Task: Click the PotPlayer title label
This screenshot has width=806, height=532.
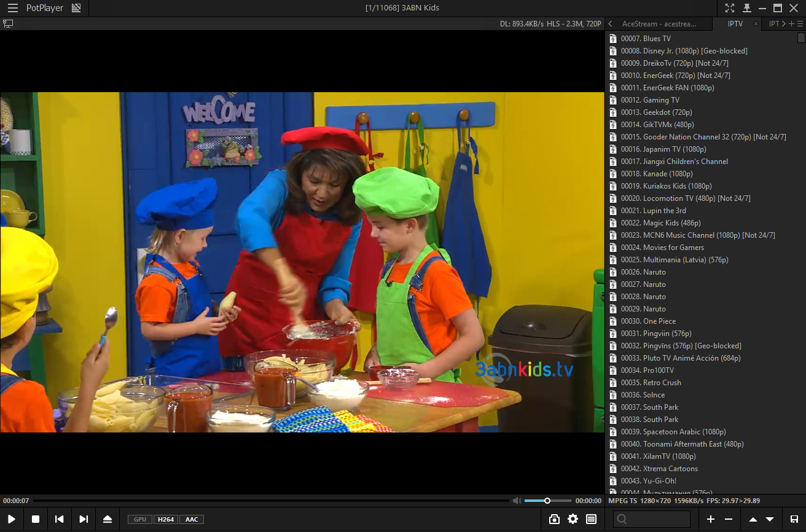Action: (45, 8)
